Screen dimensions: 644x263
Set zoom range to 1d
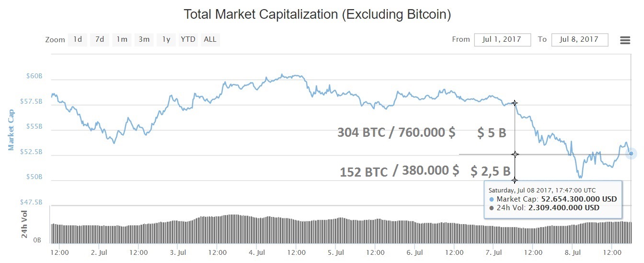tap(77, 39)
